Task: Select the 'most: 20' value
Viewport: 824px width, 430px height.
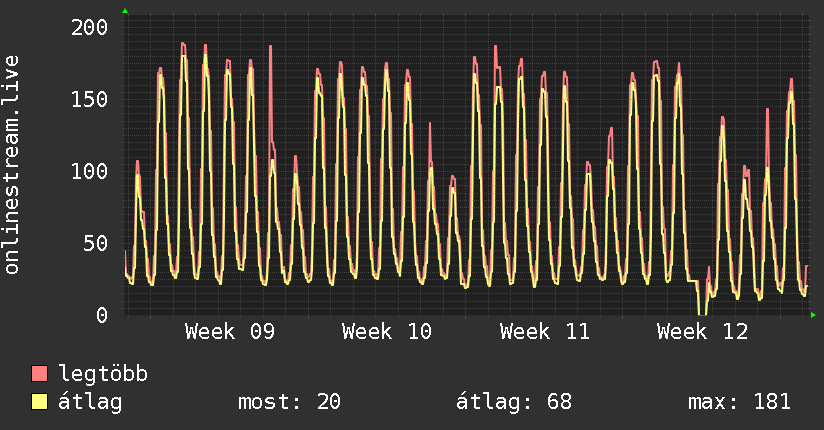Action: pos(289,402)
